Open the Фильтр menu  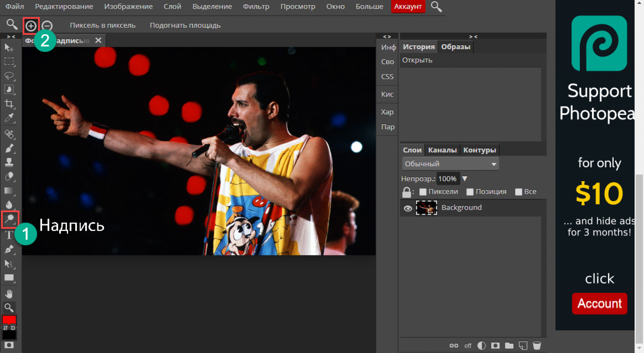click(256, 6)
